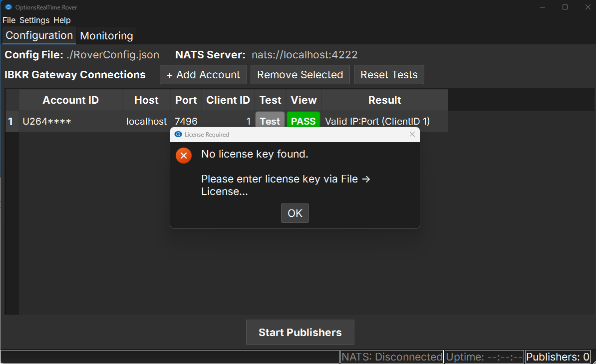Select row 1 via its row header
Viewport: 596px width, 364px height.
(x=11, y=121)
